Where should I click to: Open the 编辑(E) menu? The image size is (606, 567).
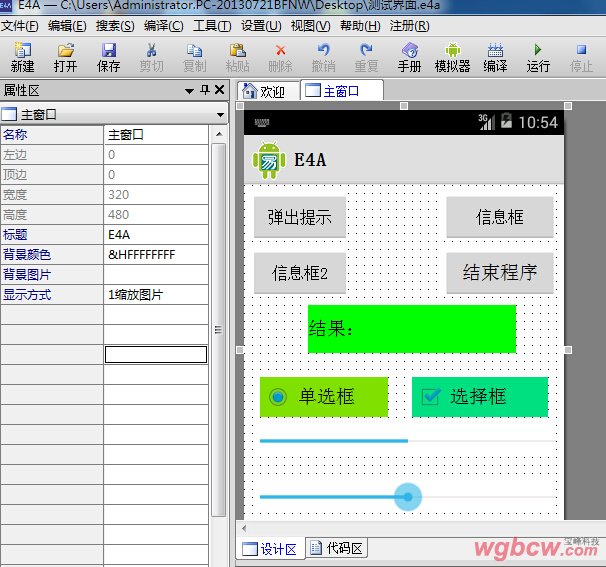(67, 26)
